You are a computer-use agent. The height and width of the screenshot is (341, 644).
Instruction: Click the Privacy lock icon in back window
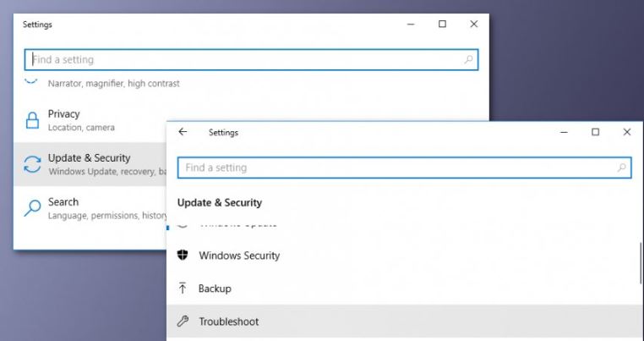click(x=32, y=120)
